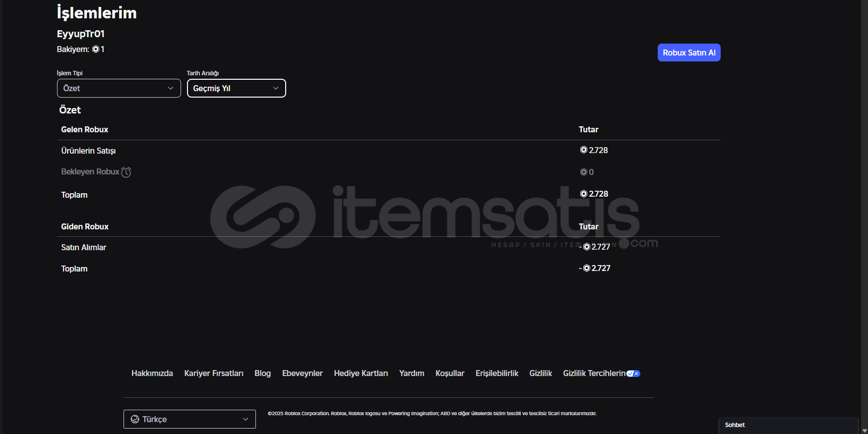The image size is (868, 434).
Task: Open the Hakkımızda footer link
Action: pyautogui.click(x=152, y=373)
